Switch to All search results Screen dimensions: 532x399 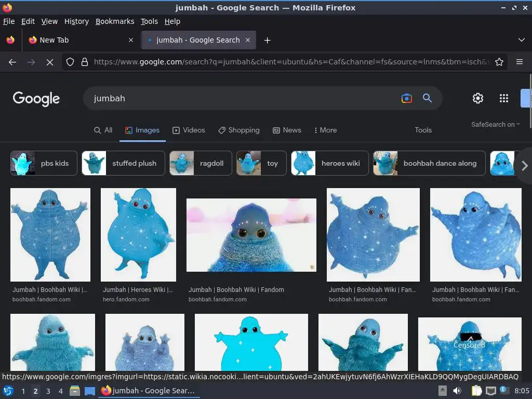click(103, 130)
